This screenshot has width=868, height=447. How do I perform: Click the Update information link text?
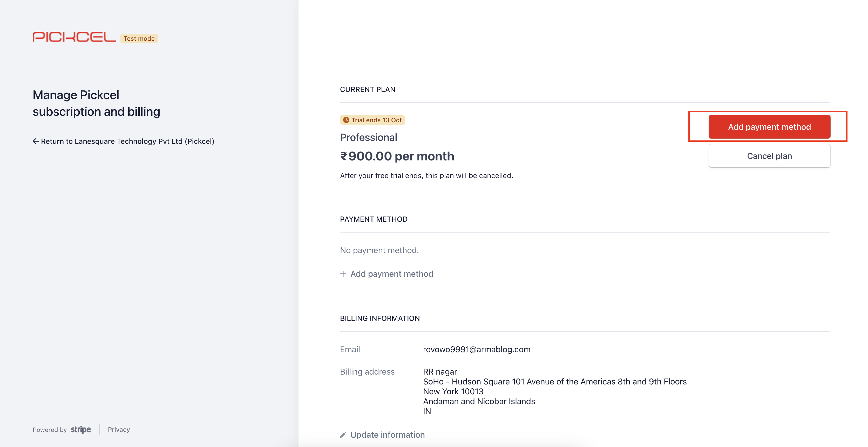tap(388, 435)
